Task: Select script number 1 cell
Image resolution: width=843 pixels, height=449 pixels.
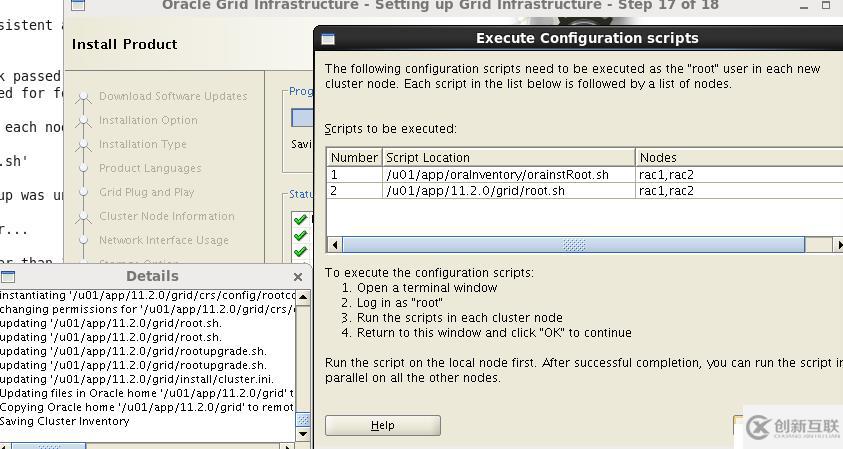Action: tap(354, 175)
